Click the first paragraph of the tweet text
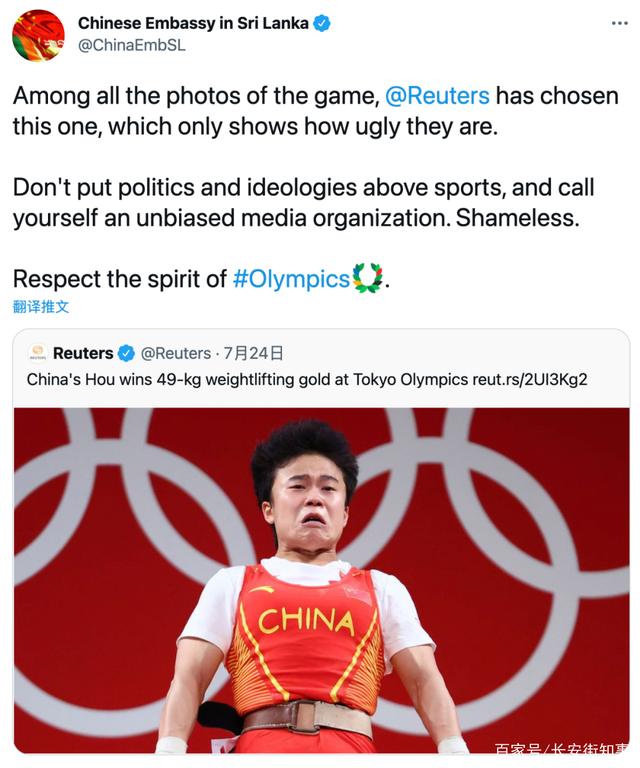The height and width of the screenshot is (768, 640). [316, 111]
